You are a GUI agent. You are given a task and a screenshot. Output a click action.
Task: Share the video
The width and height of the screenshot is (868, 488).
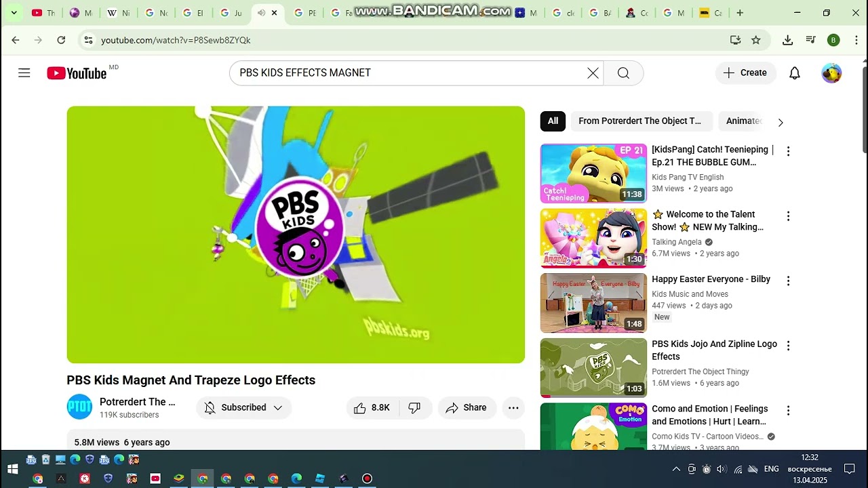click(x=467, y=407)
